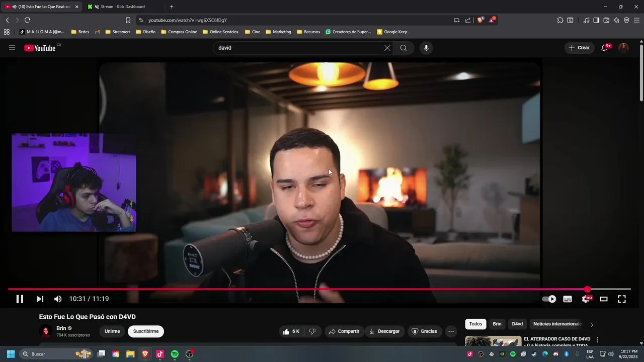Screen dimensions: 644x362
Task: Dislike the video with thumbs down
Action: point(312,331)
